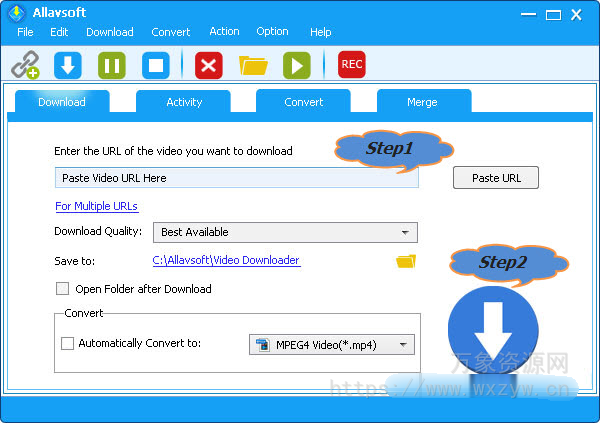Browse save location with small folder icon
The width and height of the screenshot is (600, 423).
[x=406, y=261]
